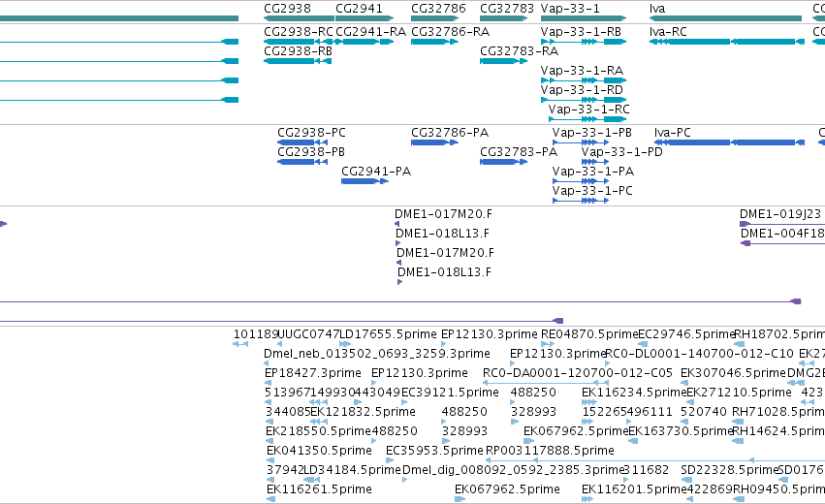The width and height of the screenshot is (825, 504).
Task: Click protein Vap-33-1-PD
Action: tap(622, 152)
